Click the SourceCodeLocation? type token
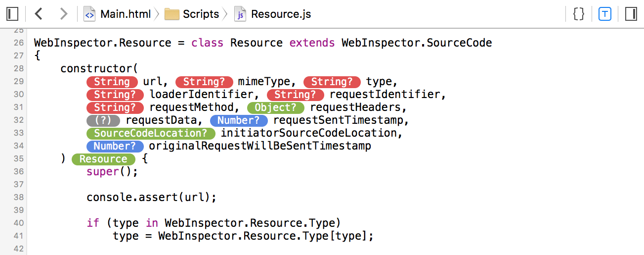This screenshot has height=255, width=644. click(x=151, y=133)
